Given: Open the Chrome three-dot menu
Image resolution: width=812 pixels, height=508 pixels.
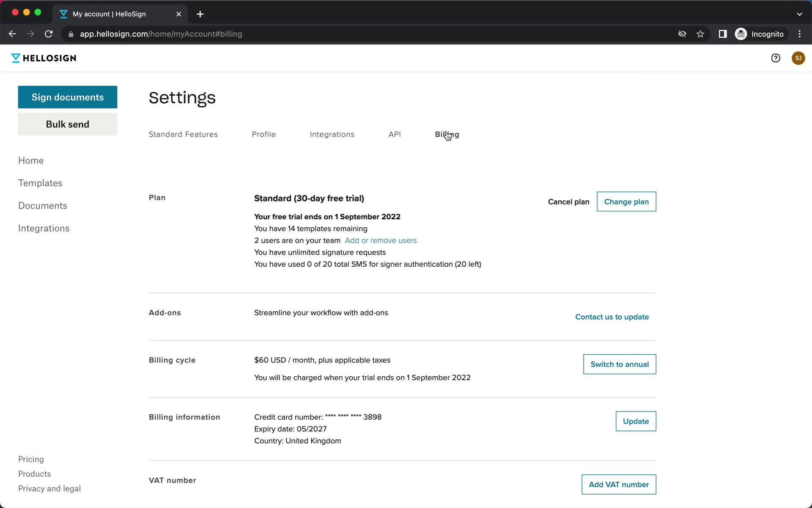Looking at the screenshot, I should point(799,34).
